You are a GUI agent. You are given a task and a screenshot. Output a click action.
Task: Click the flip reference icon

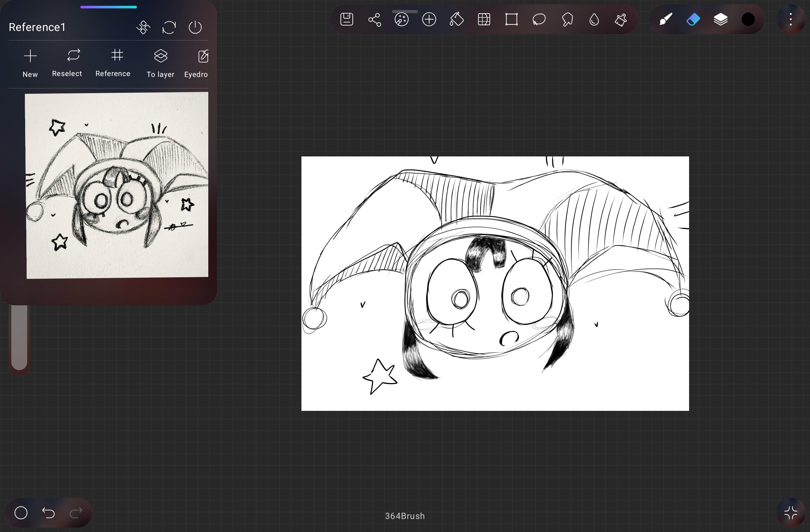143,27
